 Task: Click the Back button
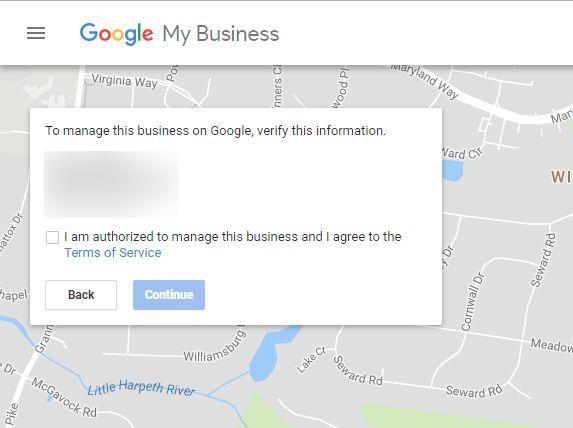pos(81,295)
